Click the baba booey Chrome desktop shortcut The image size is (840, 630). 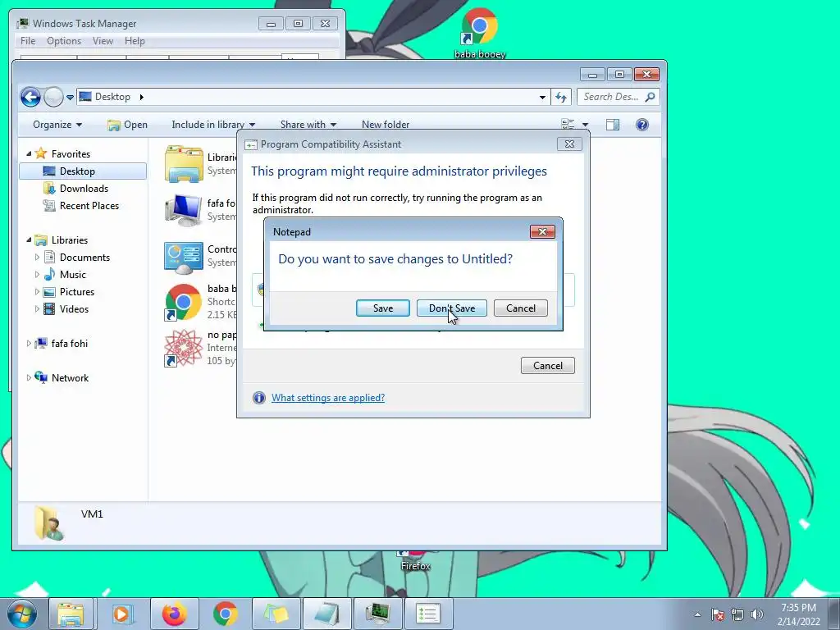pyautogui.click(x=479, y=32)
